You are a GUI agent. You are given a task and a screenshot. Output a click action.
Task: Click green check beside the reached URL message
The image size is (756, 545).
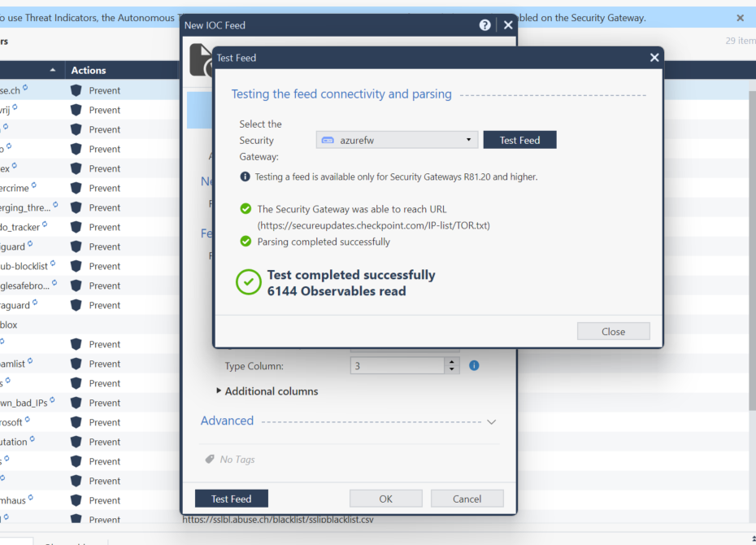245,209
